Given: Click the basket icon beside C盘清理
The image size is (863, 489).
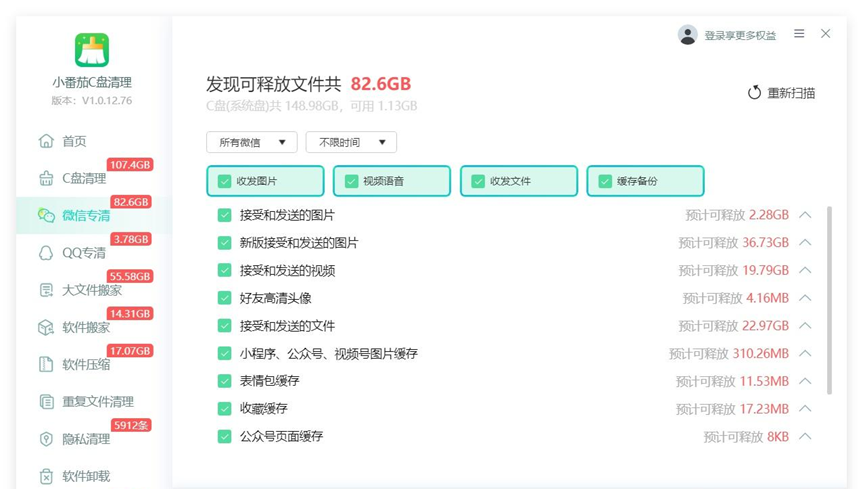Looking at the screenshot, I should click(46, 178).
